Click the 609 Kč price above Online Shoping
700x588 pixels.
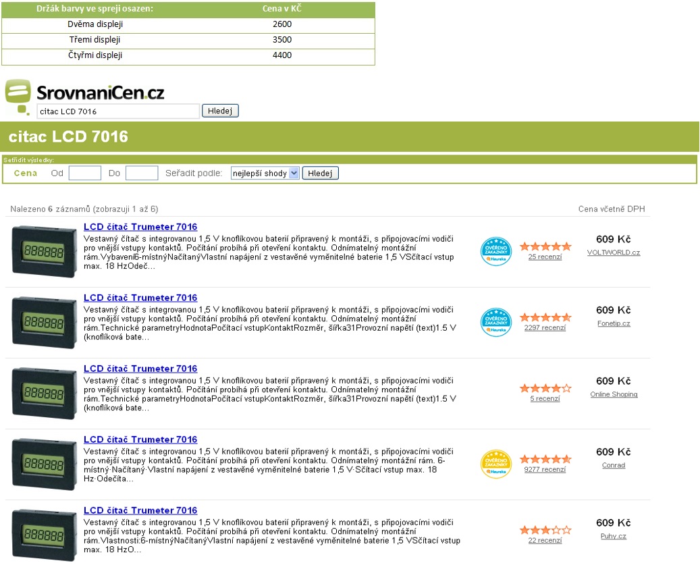tap(614, 381)
